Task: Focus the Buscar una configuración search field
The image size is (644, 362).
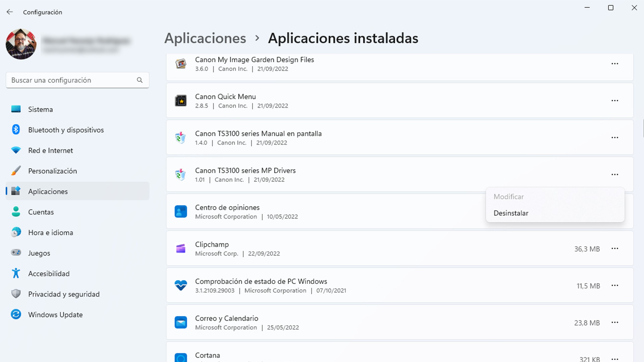Action: click(77, 80)
